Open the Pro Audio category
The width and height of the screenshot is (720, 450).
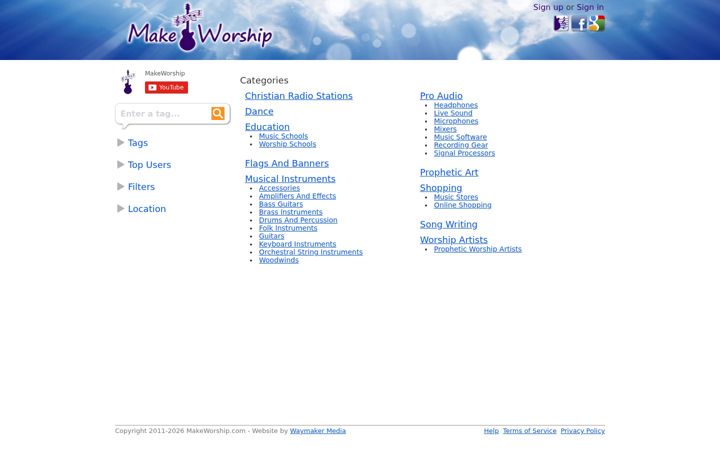441,96
